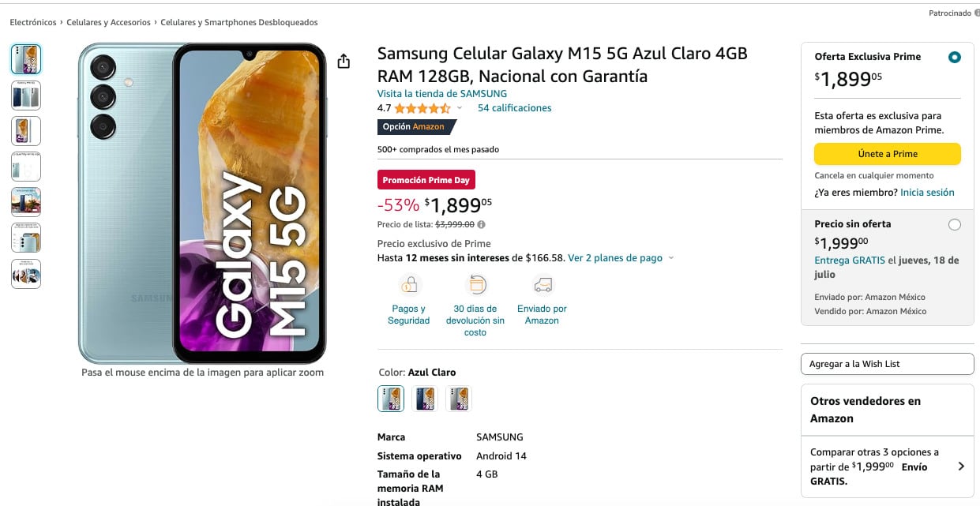980x506 pixels.
Task: Click the info icon beside Precio de lista
Action: click(x=481, y=225)
